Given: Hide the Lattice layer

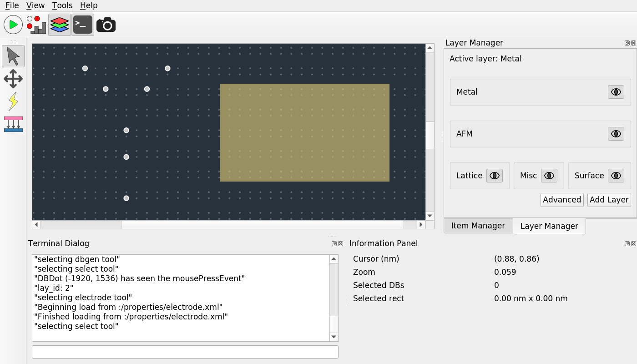Looking at the screenshot, I should pyautogui.click(x=495, y=176).
